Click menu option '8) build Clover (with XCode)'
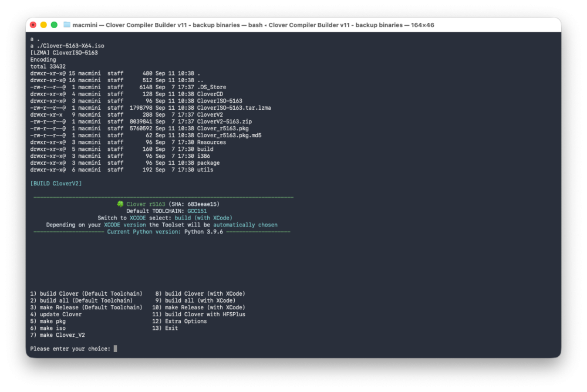 pyautogui.click(x=200, y=293)
